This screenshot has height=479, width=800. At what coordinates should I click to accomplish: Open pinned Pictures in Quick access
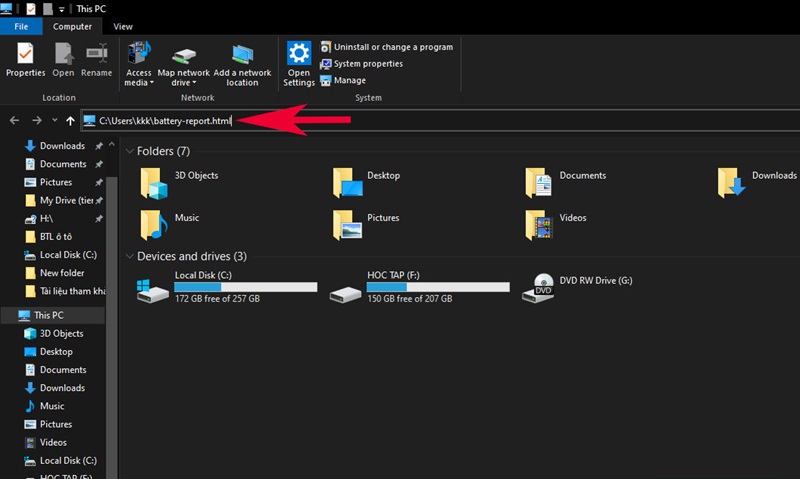[56, 183]
